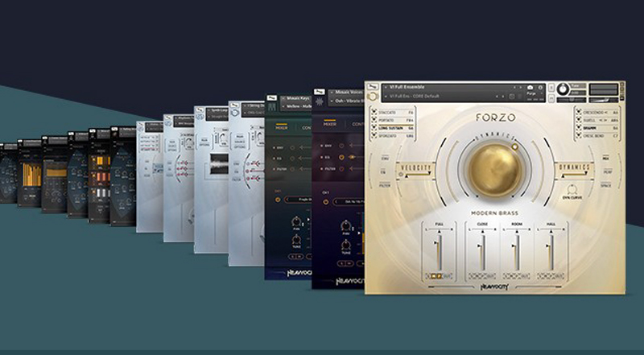Image resolution: width=644 pixels, height=355 pixels.
Task: Toggle the CRESCENDO articulation checkbox
Action: tap(579, 112)
